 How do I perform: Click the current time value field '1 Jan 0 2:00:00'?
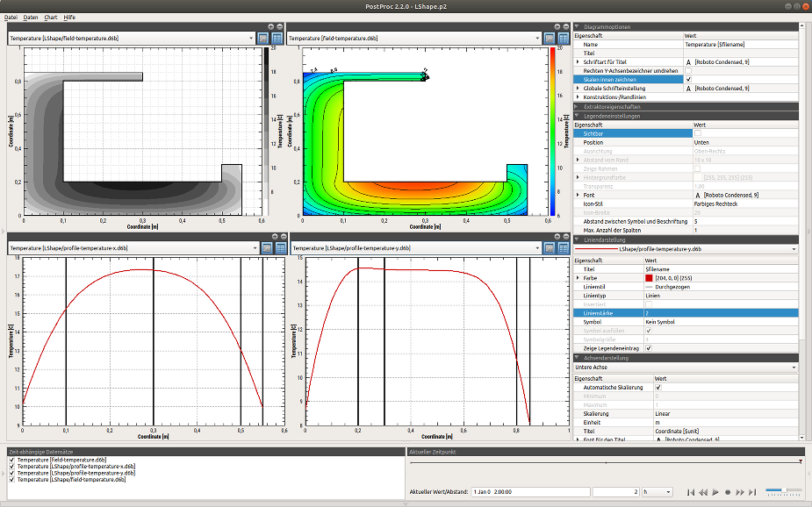(531, 492)
